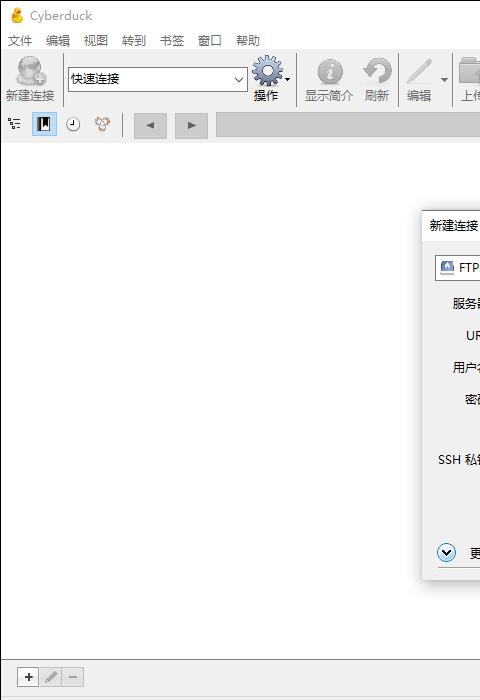Screen dimensions: 480x700
Task: Edit bookmark with the bottom pencil button
Action: point(51,677)
